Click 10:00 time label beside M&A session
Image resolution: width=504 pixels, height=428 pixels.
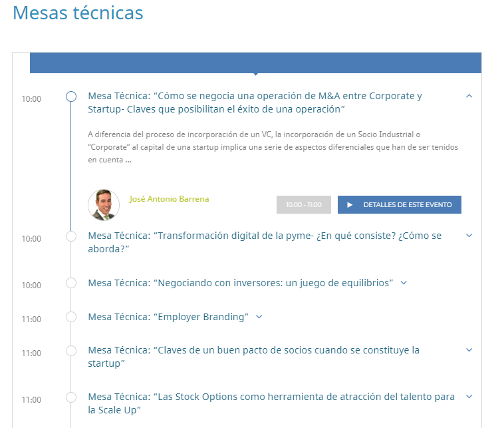31,99
